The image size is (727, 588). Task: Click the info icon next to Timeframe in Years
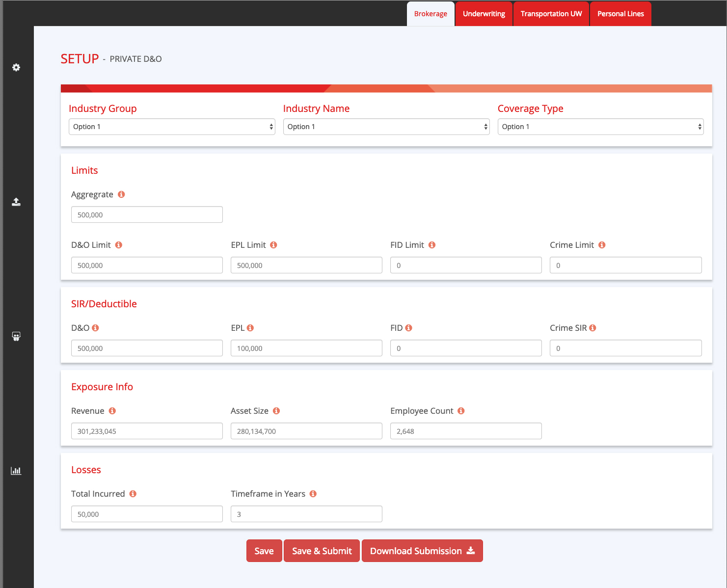[x=313, y=494]
